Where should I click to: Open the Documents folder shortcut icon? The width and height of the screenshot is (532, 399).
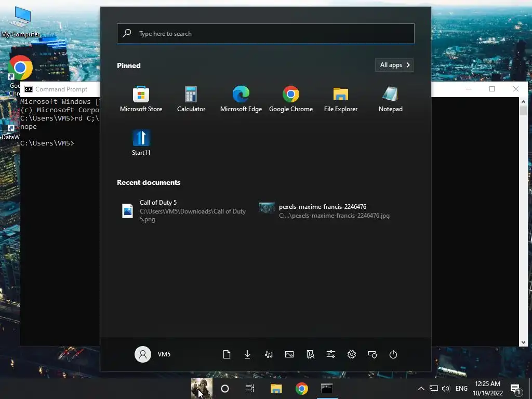(227, 354)
